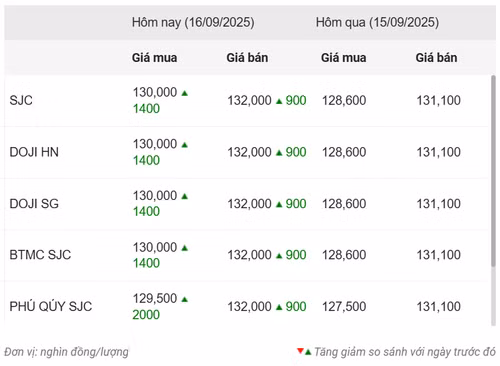
Task: Select the Hôm qua (15/09/2025) column header
Action: click(377, 22)
